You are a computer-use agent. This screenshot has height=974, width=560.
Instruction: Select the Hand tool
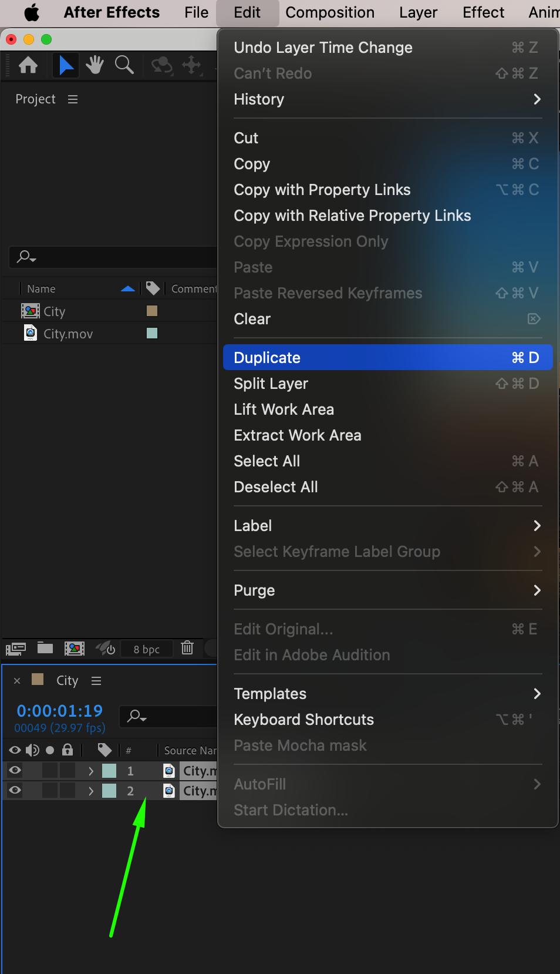click(95, 65)
